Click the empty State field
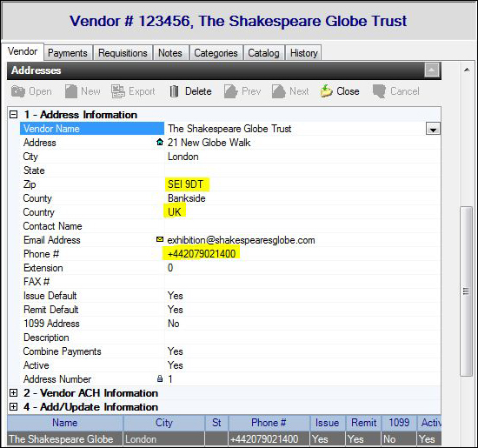 [302, 171]
